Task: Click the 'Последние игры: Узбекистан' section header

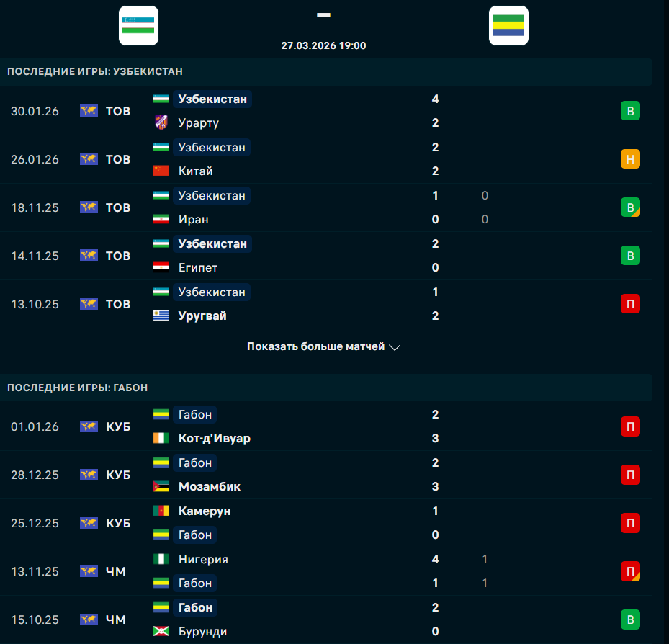Action: tap(95, 71)
